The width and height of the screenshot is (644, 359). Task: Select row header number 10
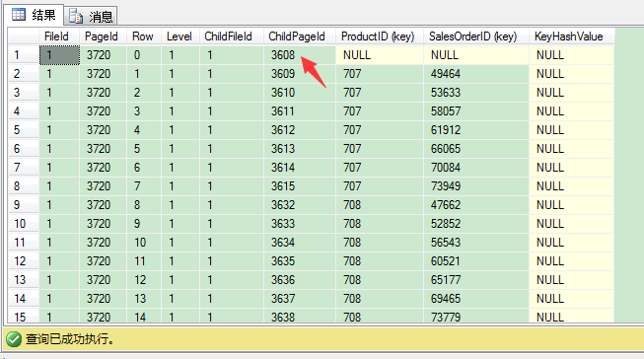tap(24, 224)
